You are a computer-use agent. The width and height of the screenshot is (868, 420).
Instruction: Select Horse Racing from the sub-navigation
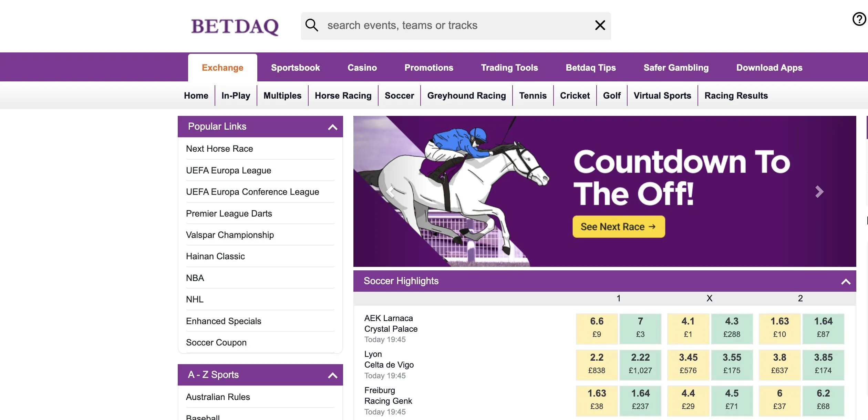pyautogui.click(x=343, y=96)
